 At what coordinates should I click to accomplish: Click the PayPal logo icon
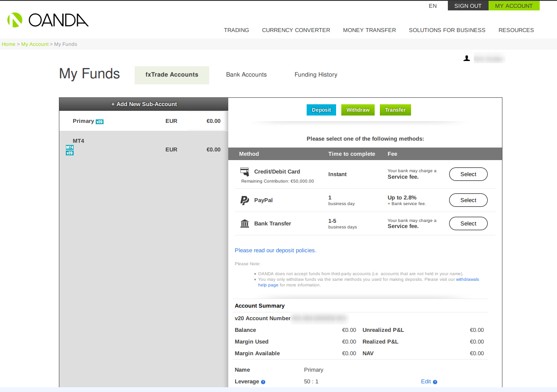click(x=245, y=200)
